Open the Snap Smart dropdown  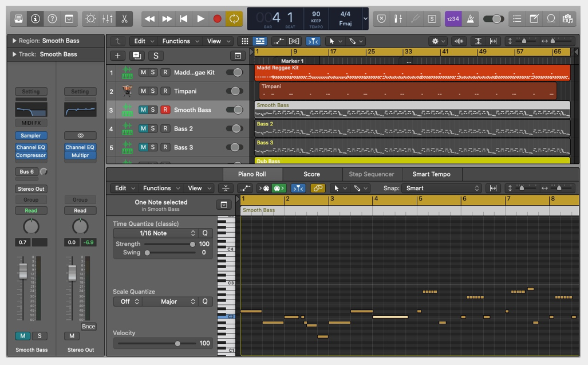[x=442, y=188]
